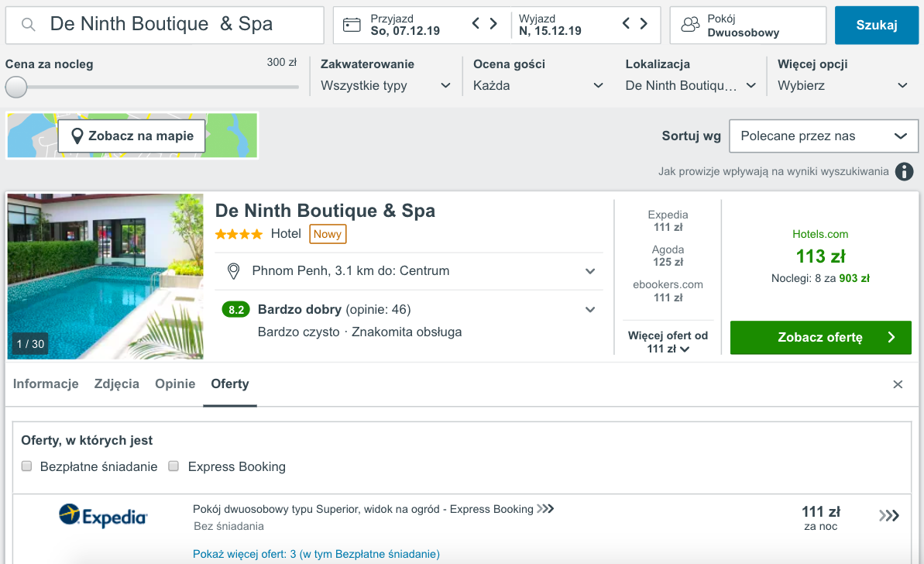Click the price per night slider handle

point(16,88)
